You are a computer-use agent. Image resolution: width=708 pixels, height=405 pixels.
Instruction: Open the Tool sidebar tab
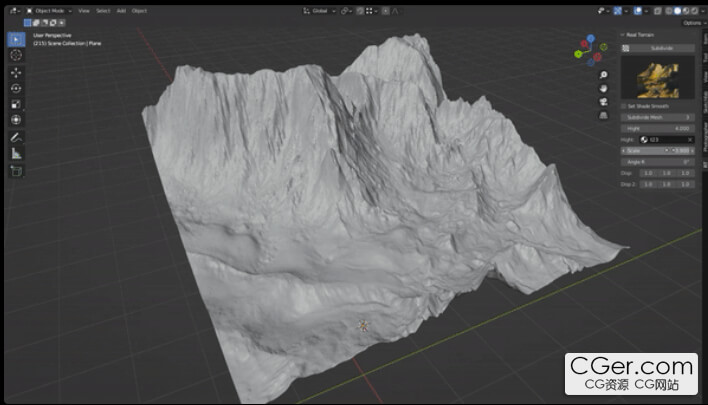point(704,57)
